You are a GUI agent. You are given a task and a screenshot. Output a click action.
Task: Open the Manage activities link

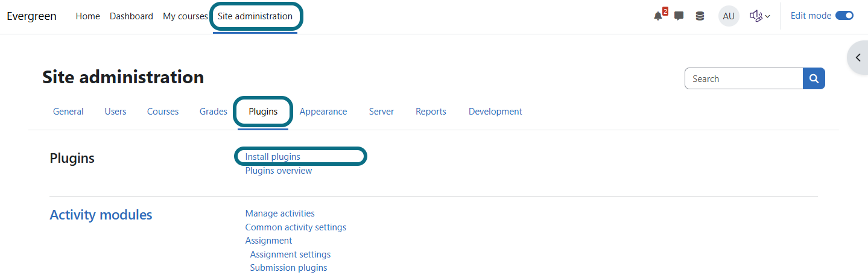(280, 213)
